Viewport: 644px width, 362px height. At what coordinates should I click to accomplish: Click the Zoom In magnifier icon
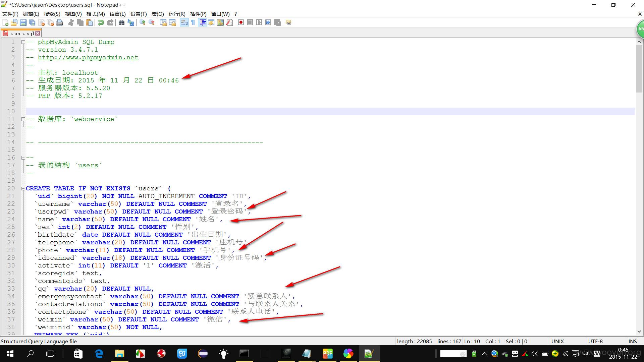pos(143,22)
